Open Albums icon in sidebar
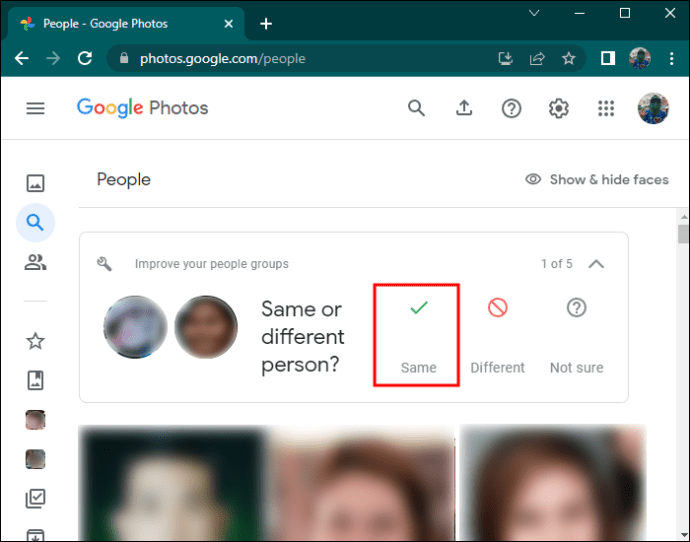 pyautogui.click(x=35, y=380)
